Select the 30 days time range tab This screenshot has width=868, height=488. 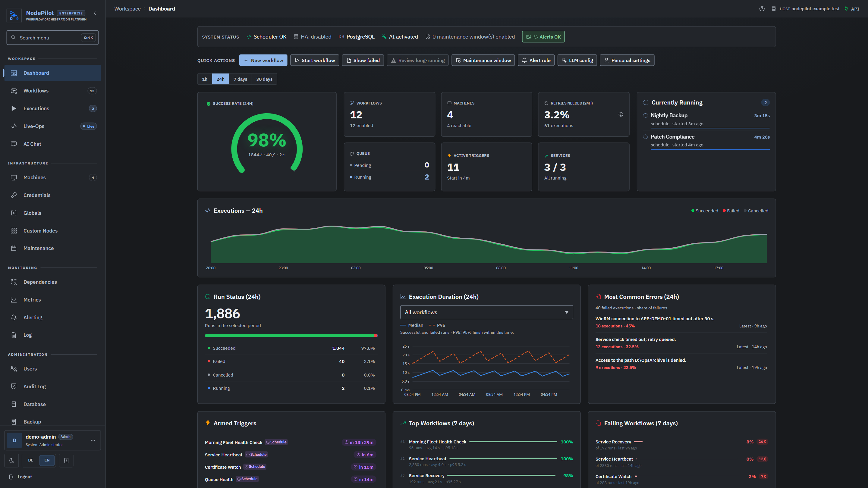pyautogui.click(x=264, y=79)
